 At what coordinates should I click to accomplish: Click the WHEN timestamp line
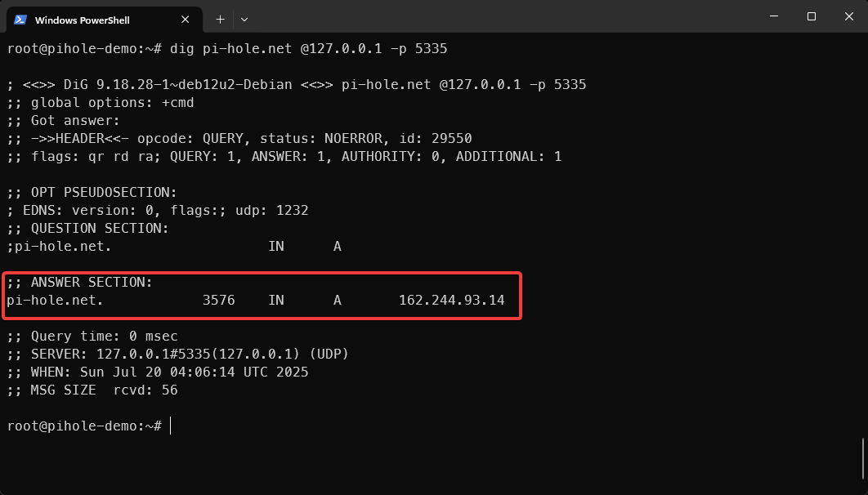[157, 372]
